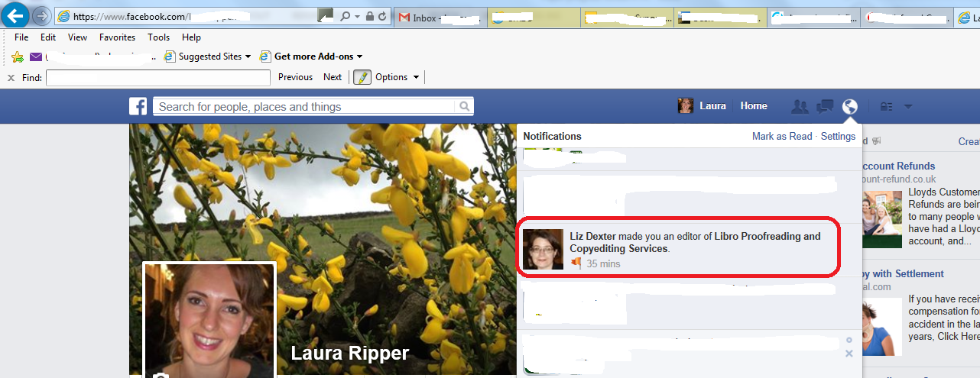The height and width of the screenshot is (378, 980).
Task: Toggle the find bar highlighter button
Action: click(362, 77)
